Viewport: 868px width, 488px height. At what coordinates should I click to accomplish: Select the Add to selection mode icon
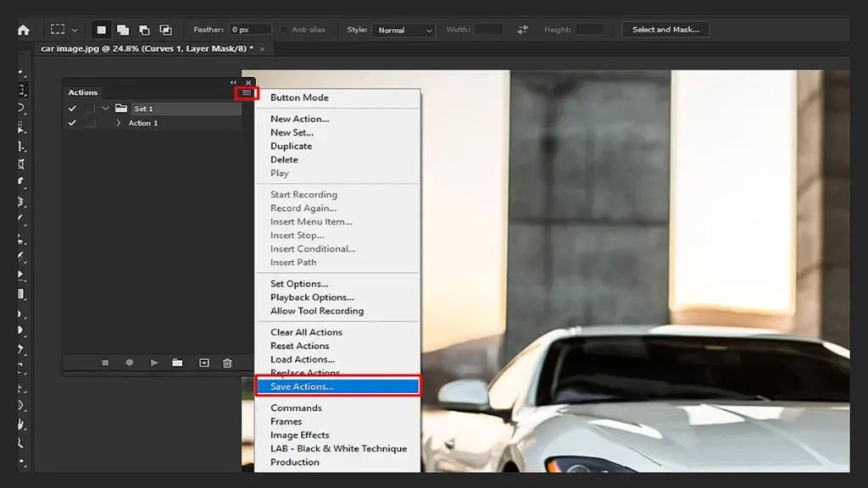pyautogui.click(x=122, y=30)
